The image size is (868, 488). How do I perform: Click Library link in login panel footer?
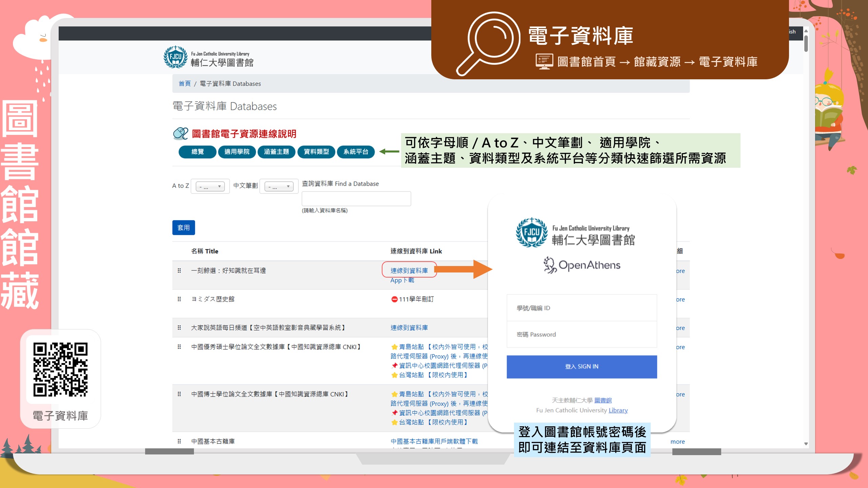[x=618, y=410]
